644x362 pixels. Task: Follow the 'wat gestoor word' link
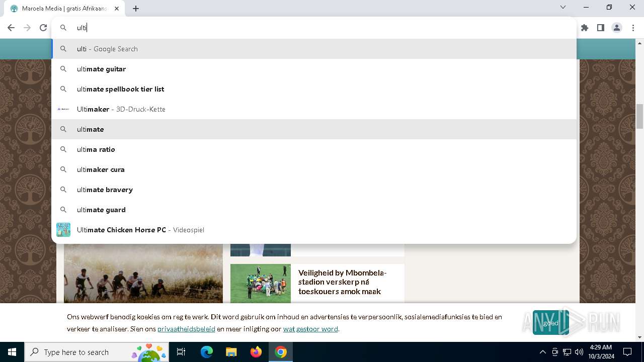point(310,329)
